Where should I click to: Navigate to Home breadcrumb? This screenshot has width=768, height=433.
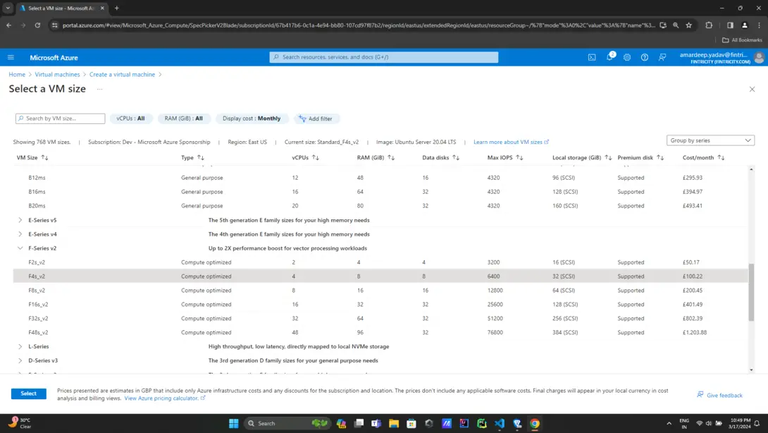point(17,75)
